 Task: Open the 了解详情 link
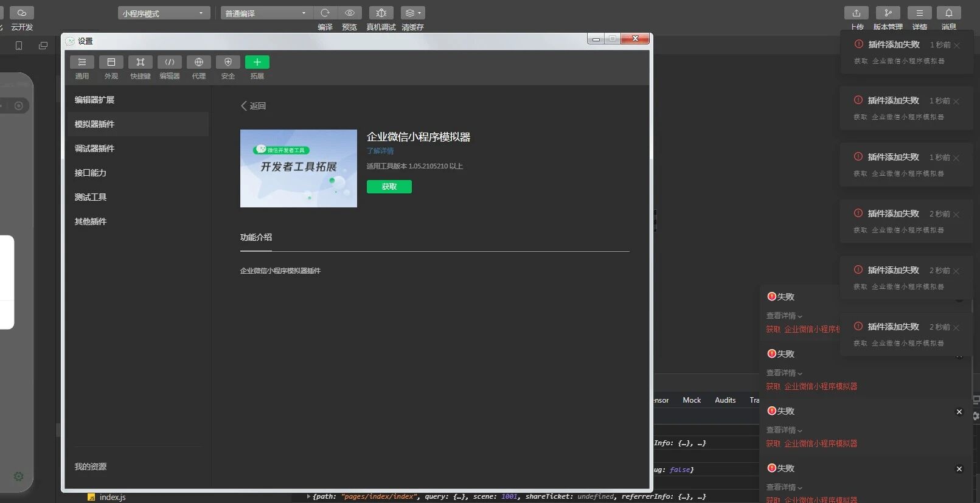380,151
